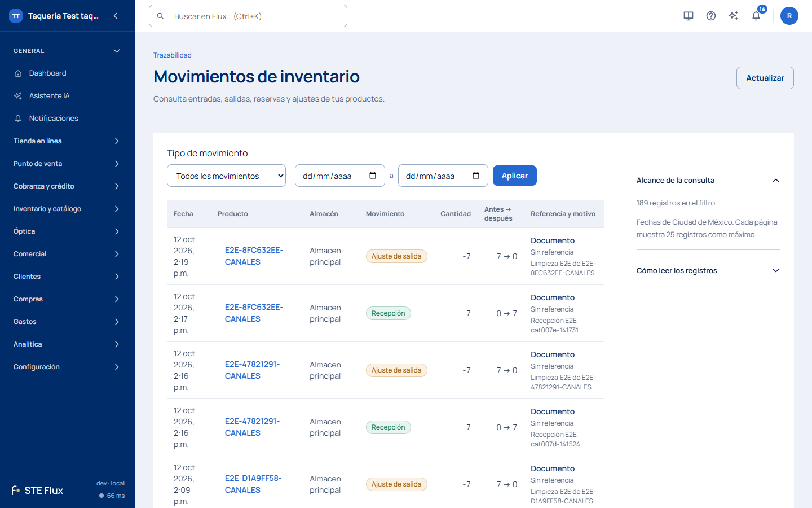Open calendar picker on start date field
This screenshot has width=812, height=508.
point(373,176)
